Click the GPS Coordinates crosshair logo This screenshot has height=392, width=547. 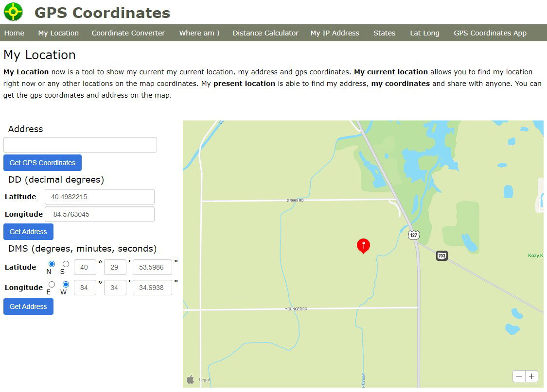pyautogui.click(x=13, y=12)
